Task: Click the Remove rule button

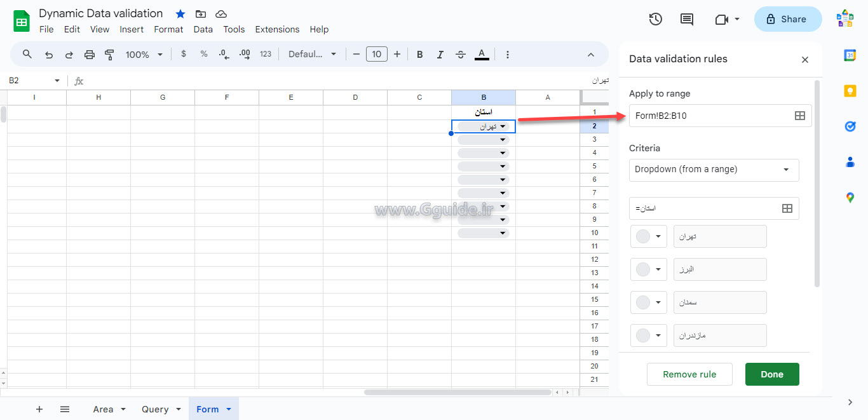Action: coord(689,374)
